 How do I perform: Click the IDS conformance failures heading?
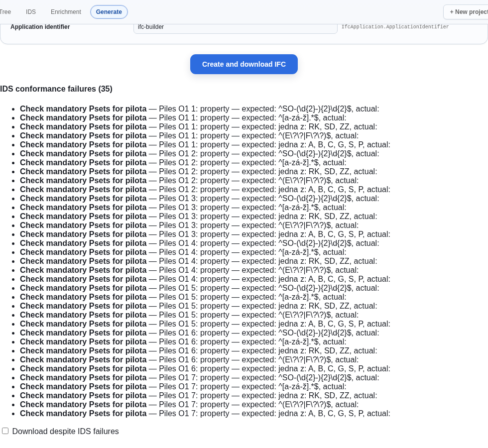[56, 89]
